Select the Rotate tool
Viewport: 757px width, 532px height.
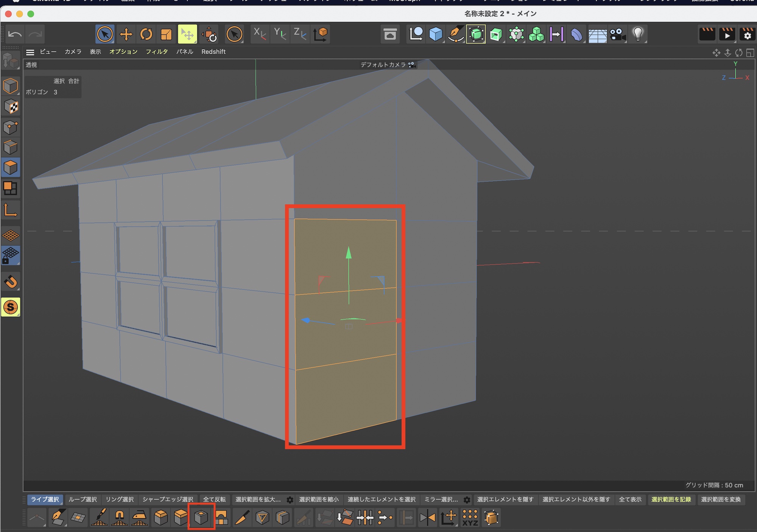(146, 34)
